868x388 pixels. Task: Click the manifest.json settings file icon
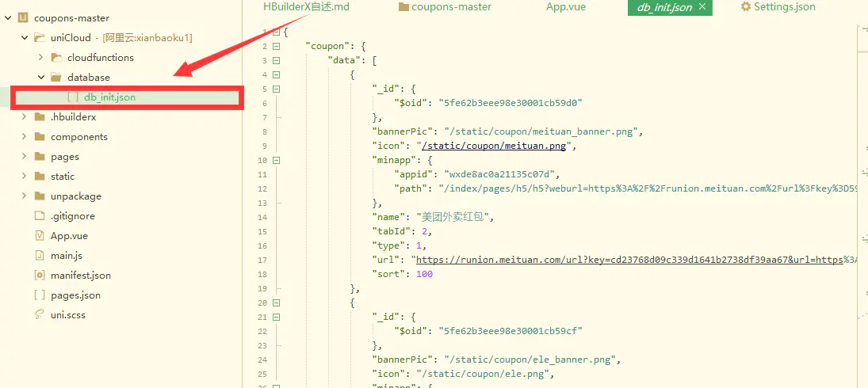pyautogui.click(x=40, y=276)
